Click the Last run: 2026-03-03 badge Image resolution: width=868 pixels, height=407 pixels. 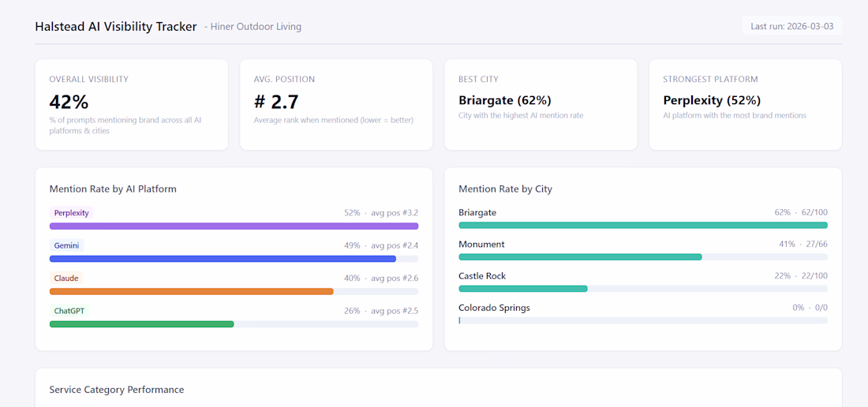tap(792, 26)
